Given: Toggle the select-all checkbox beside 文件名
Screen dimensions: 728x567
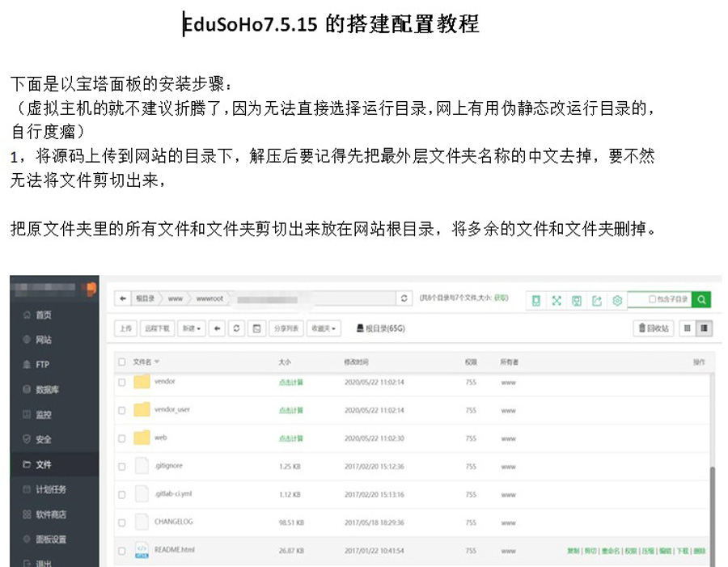Looking at the screenshot, I should [x=122, y=362].
